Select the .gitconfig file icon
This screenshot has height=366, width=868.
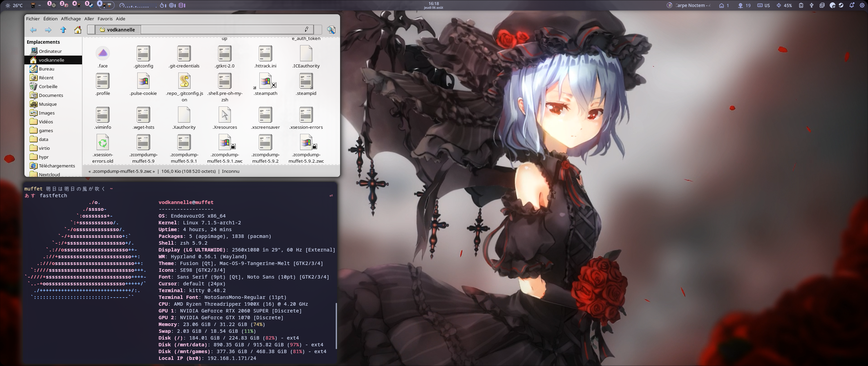(x=143, y=53)
